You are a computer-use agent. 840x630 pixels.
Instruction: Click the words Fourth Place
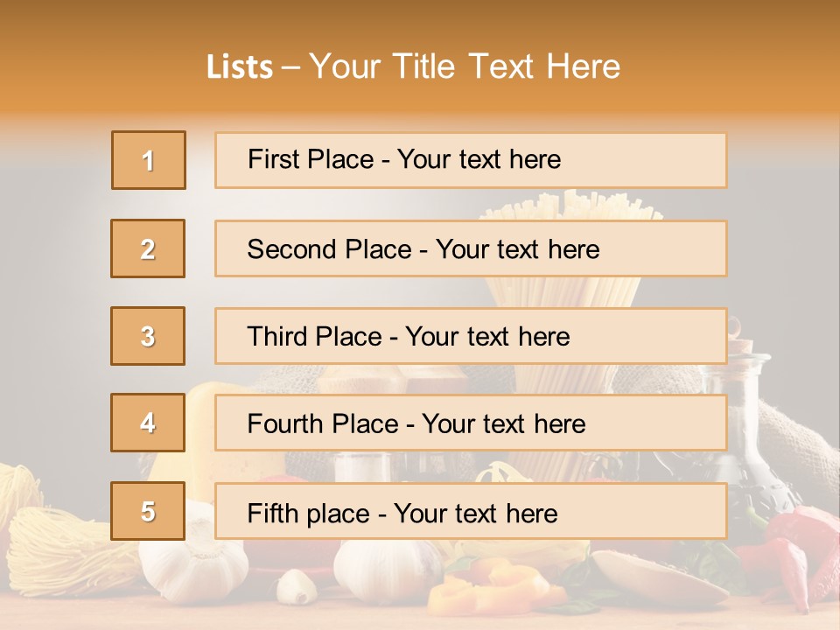coord(323,423)
